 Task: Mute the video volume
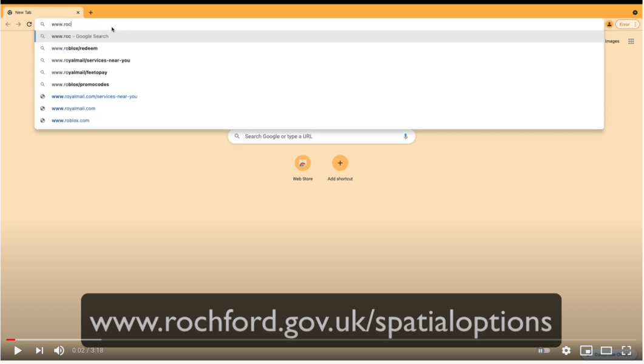point(59,351)
